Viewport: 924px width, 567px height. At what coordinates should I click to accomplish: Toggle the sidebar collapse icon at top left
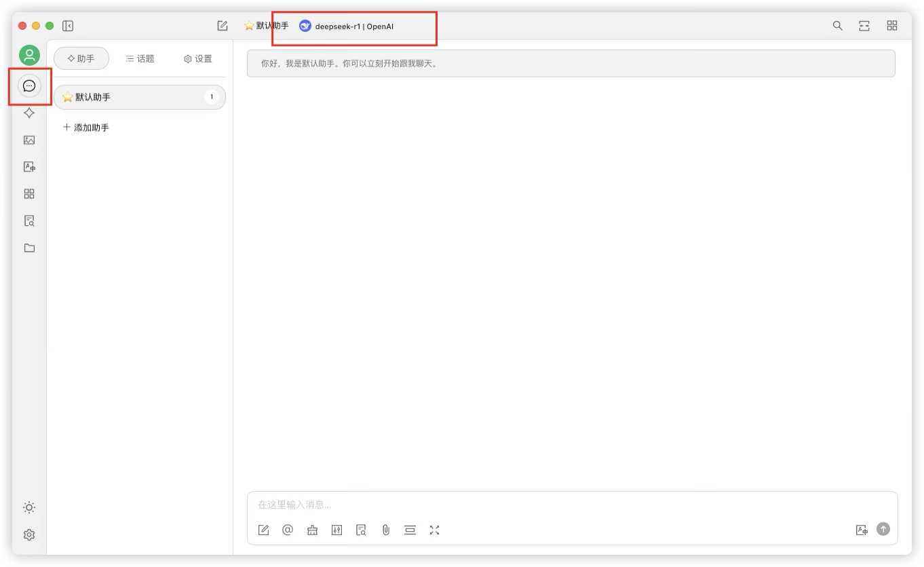click(67, 25)
